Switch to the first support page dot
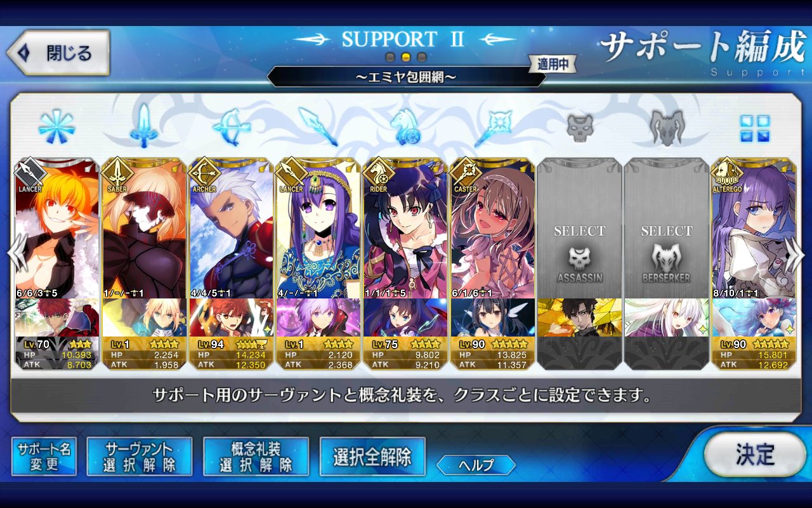The height and width of the screenshot is (508, 812). tap(391, 57)
